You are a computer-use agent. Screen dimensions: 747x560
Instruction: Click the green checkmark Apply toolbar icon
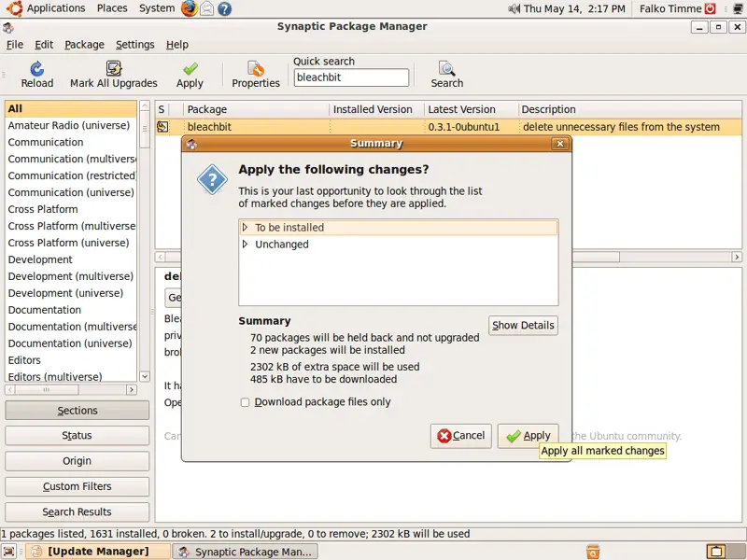190,69
